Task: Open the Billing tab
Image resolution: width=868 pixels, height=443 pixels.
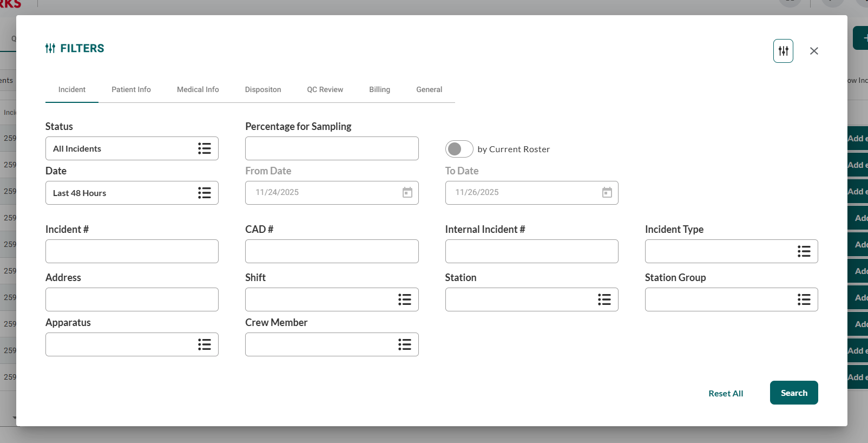Action: [x=379, y=90]
